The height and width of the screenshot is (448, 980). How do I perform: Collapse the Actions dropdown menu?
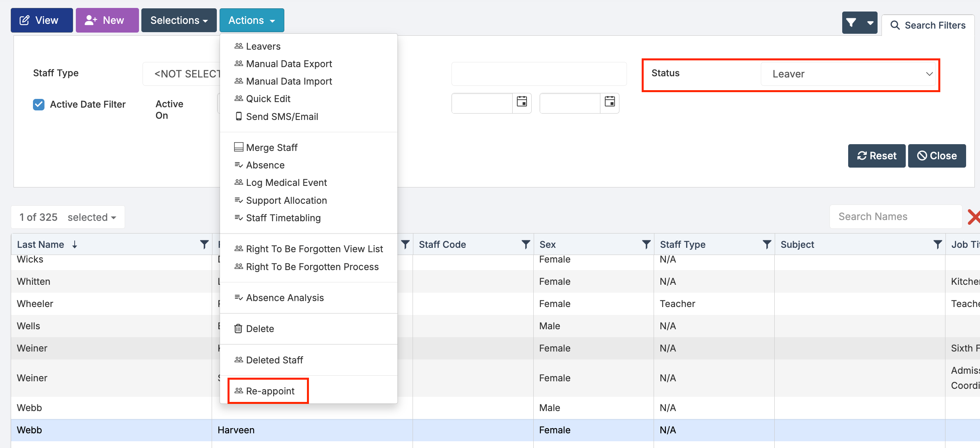coord(252,20)
